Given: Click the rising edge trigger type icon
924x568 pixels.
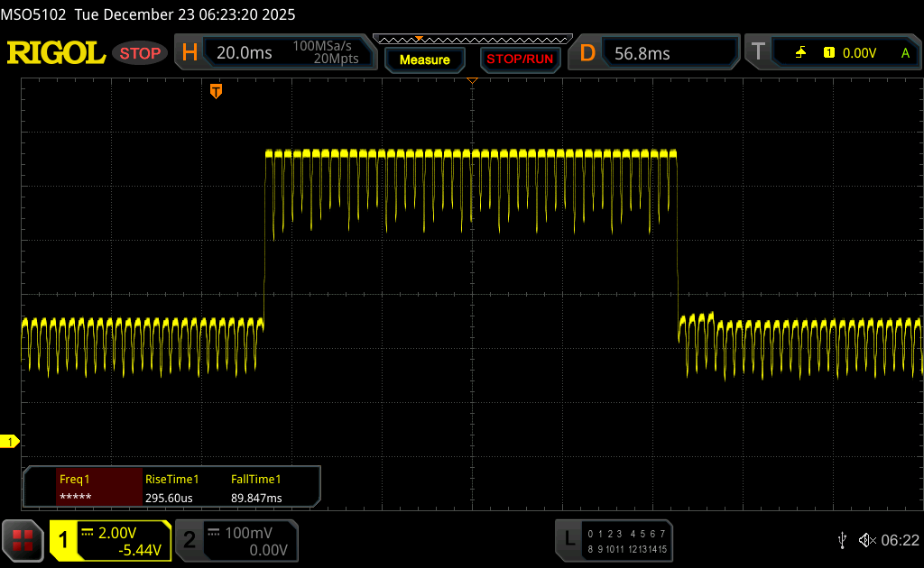Looking at the screenshot, I should coord(800,53).
